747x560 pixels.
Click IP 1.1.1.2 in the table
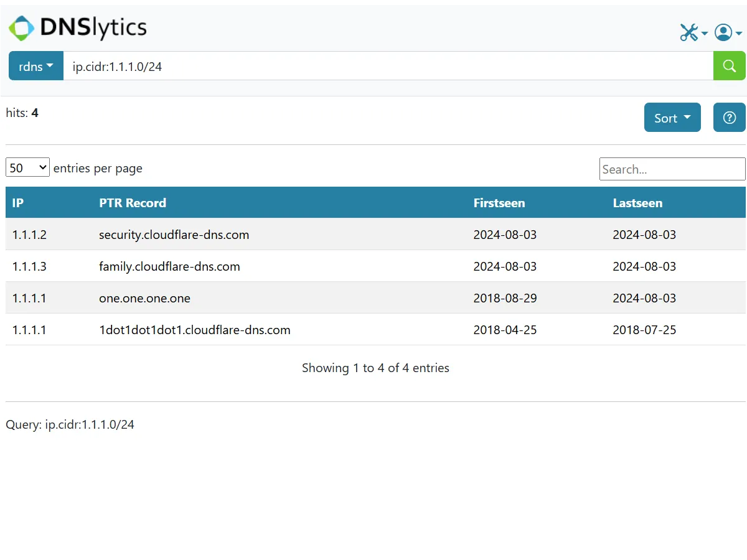pyautogui.click(x=29, y=235)
